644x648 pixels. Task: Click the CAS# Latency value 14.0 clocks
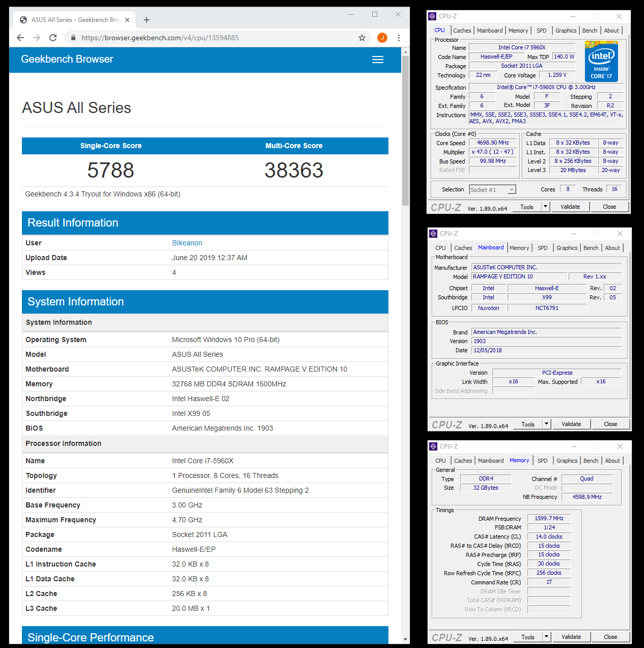549,537
